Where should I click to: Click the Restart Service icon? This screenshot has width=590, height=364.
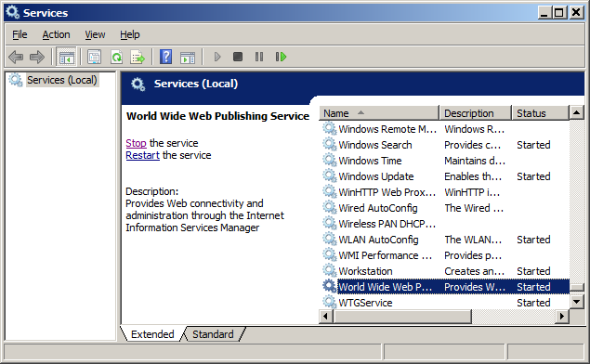tap(281, 58)
